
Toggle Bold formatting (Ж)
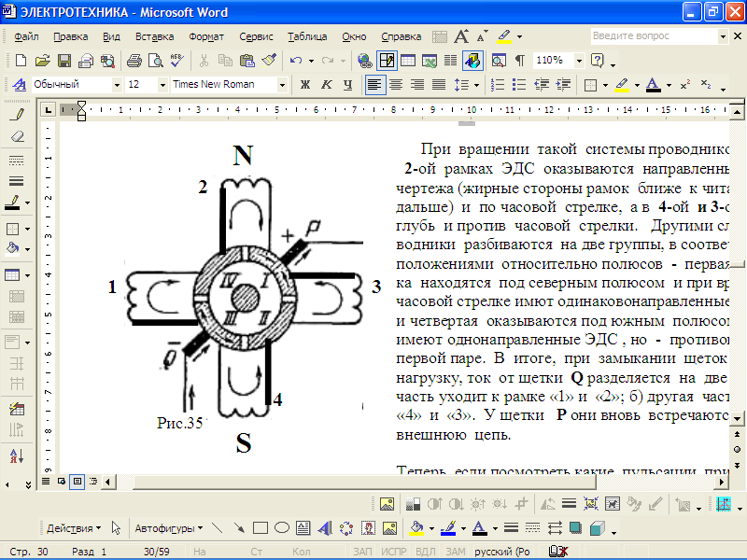(304, 84)
